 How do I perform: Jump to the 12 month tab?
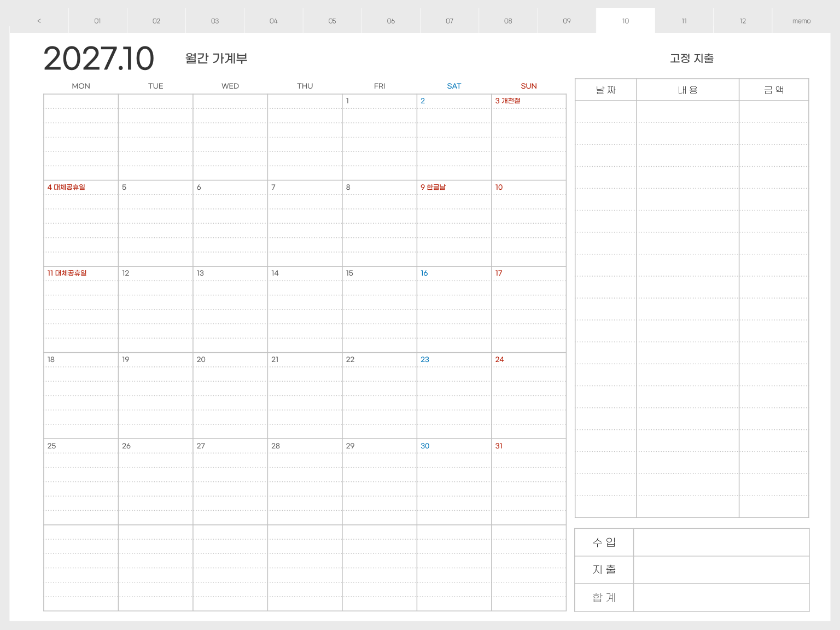click(x=743, y=21)
